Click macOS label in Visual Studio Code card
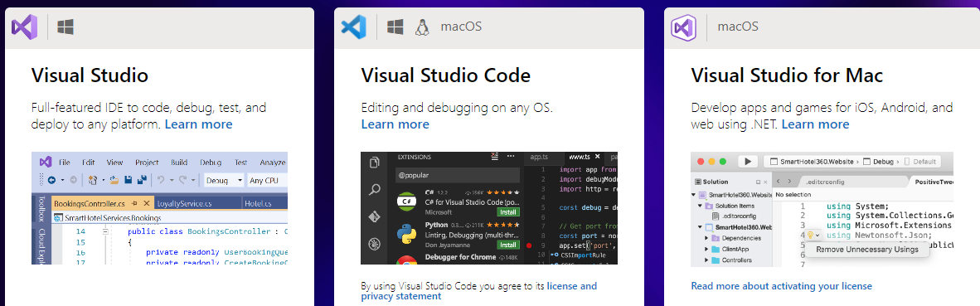Image resolution: width=980 pixels, height=306 pixels. click(x=461, y=27)
